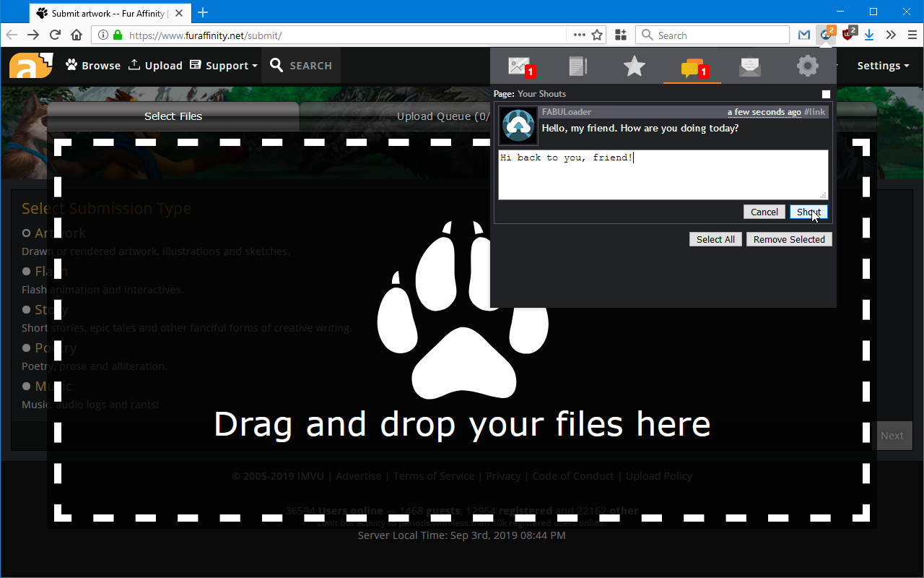The image size is (924, 578).
Task: Open page actions three-dot menu
Action: [x=580, y=35]
